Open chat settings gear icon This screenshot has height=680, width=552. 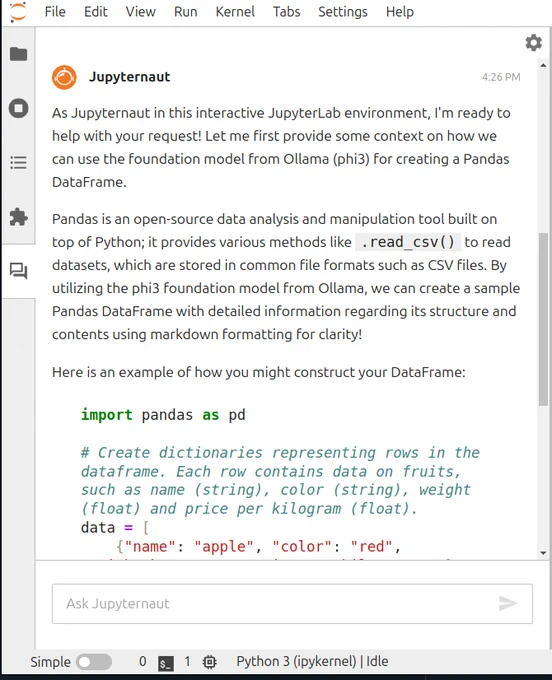coord(533,43)
